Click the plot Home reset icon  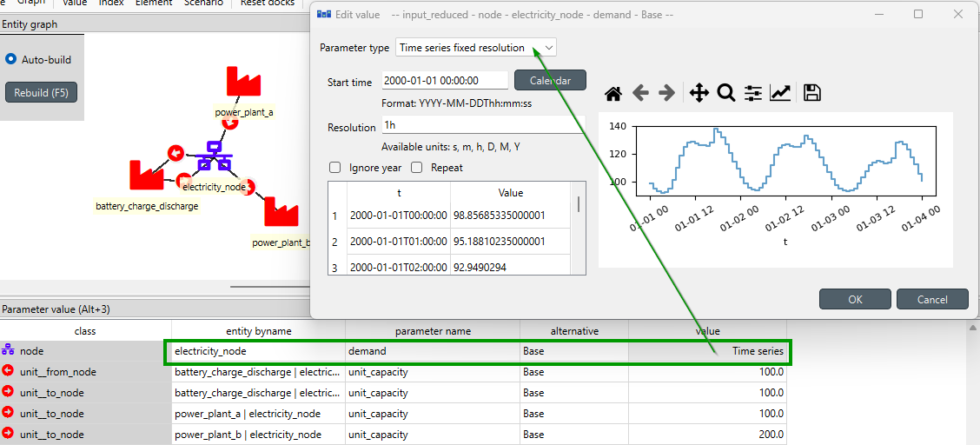[x=613, y=93]
